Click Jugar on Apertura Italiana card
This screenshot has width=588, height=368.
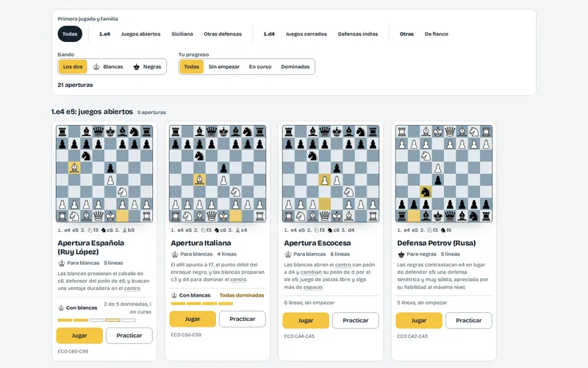point(193,319)
